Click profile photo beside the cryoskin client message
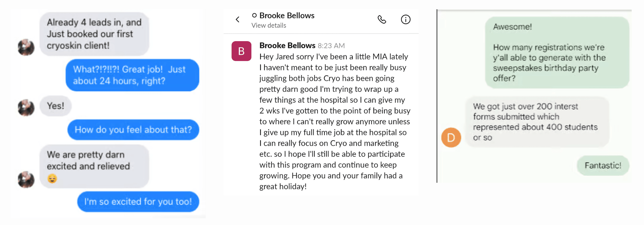The height and width of the screenshot is (225, 644). tap(26, 47)
